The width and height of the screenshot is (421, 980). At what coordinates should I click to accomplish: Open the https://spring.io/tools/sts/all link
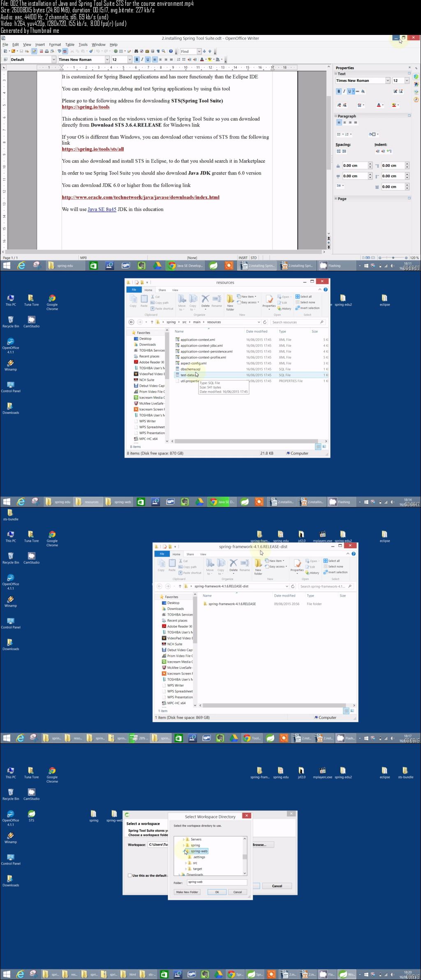click(93, 149)
